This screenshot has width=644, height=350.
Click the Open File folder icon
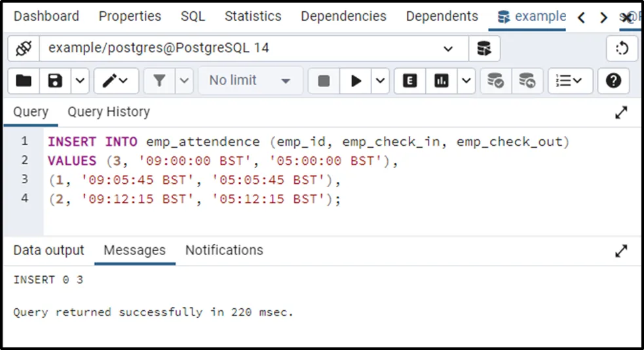pos(24,80)
